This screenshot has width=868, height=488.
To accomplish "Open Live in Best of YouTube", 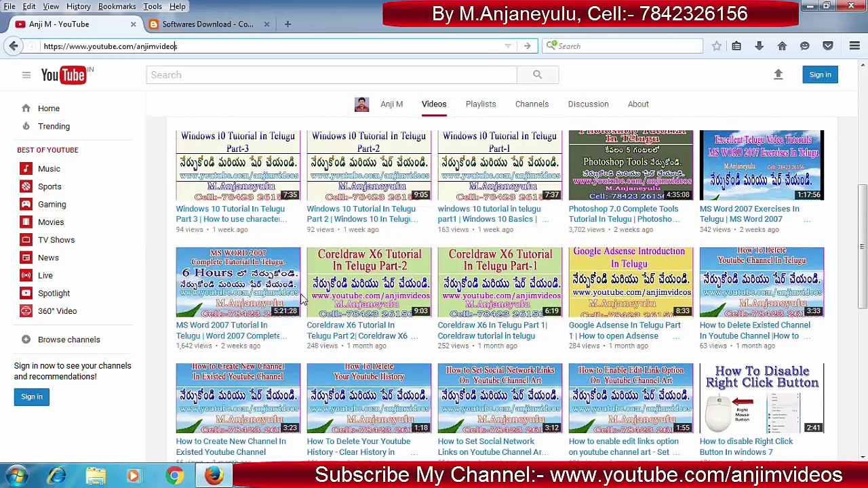I will (x=45, y=275).
